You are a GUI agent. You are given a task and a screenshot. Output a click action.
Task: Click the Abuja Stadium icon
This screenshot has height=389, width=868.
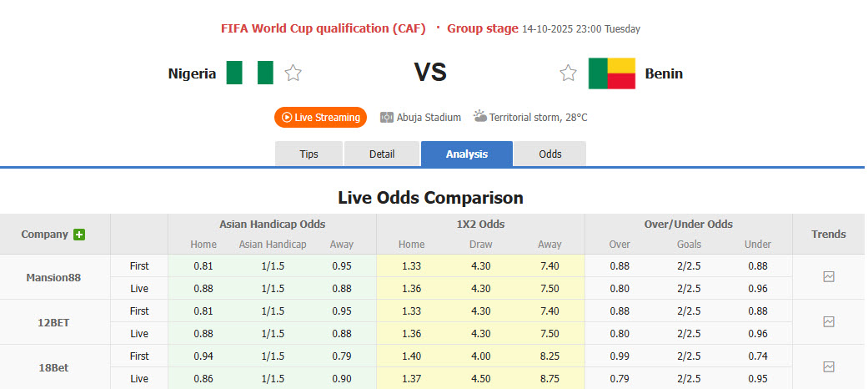387,118
